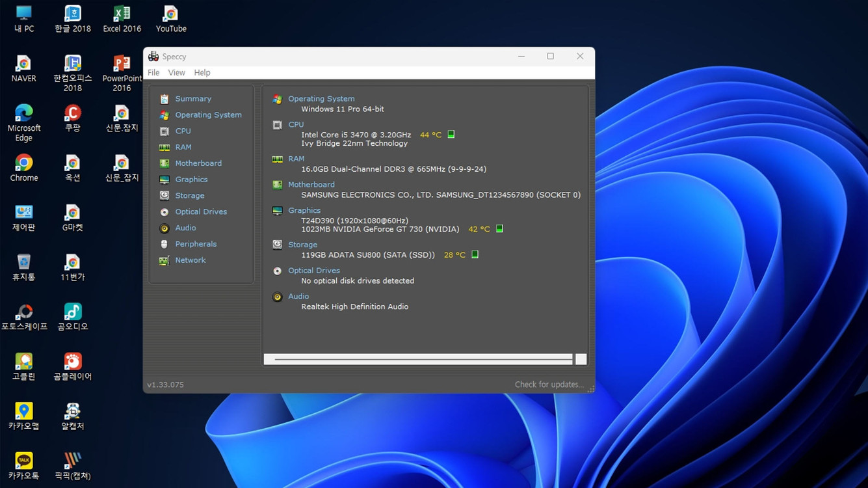
Task: Select Peripherals in the sidebar
Action: point(196,244)
